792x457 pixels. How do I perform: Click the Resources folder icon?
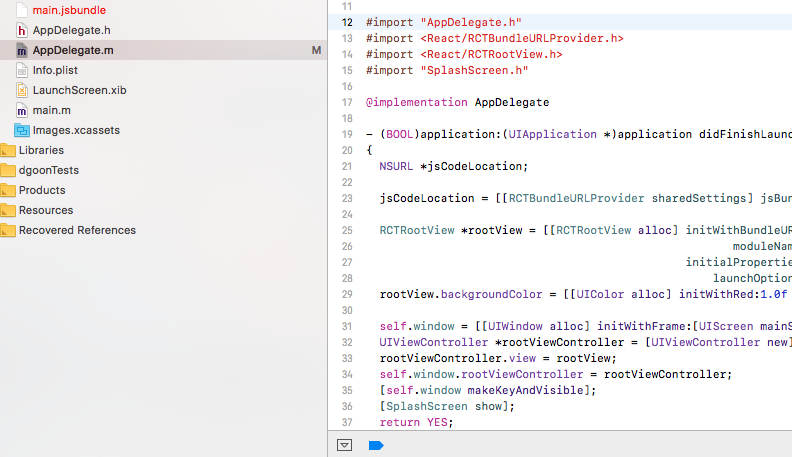click(x=8, y=210)
